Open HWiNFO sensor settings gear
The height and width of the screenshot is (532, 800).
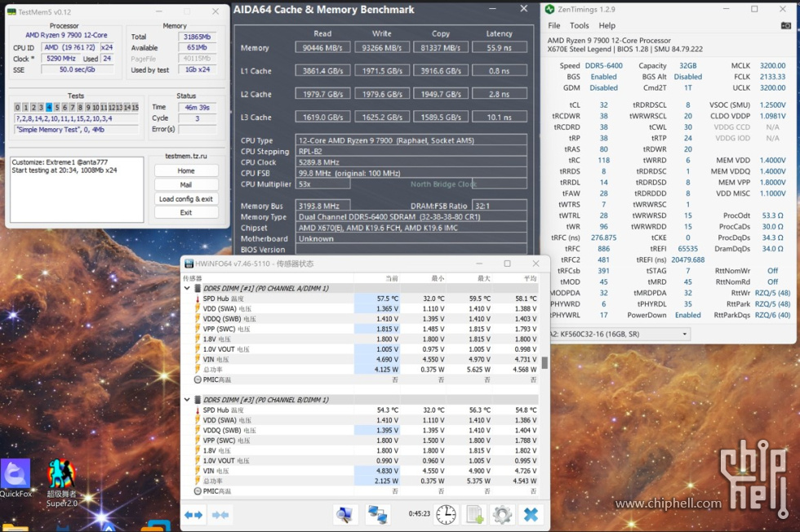502,515
